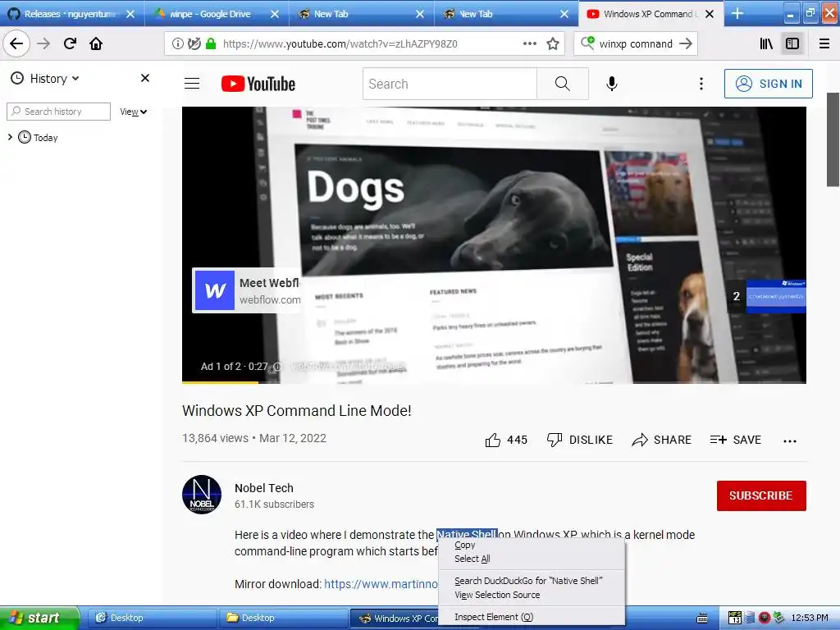Switch to the first Desktop taskbar button
The width and height of the screenshot is (840, 630).
point(152,618)
